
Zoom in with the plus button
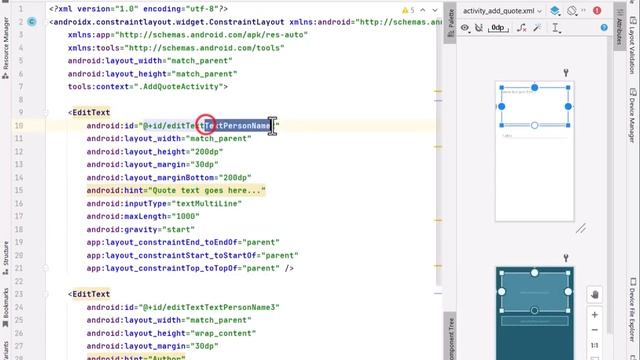pyautogui.click(x=595, y=315)
